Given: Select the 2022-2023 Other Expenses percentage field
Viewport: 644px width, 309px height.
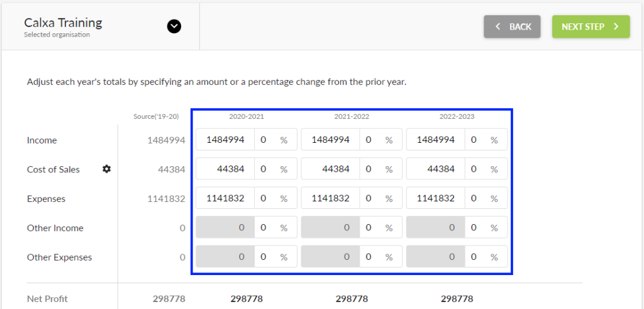Looking at the screenshot, I should 474,257.
